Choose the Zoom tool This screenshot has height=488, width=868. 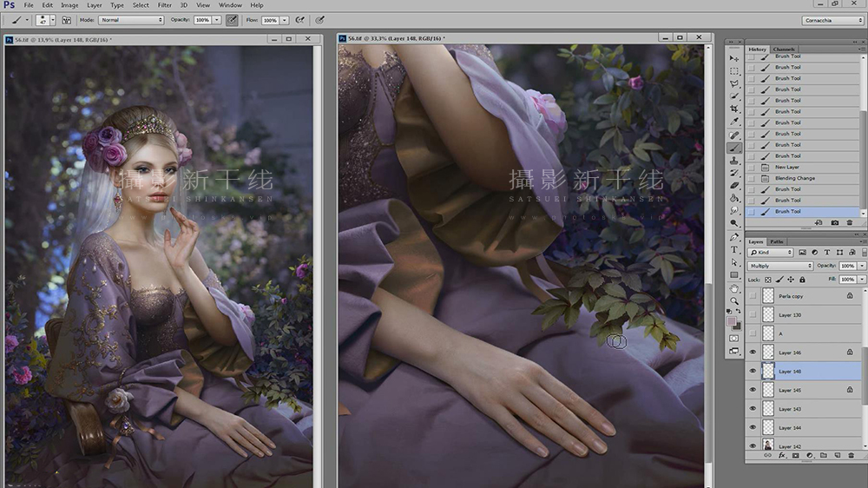tap(734, 300)
